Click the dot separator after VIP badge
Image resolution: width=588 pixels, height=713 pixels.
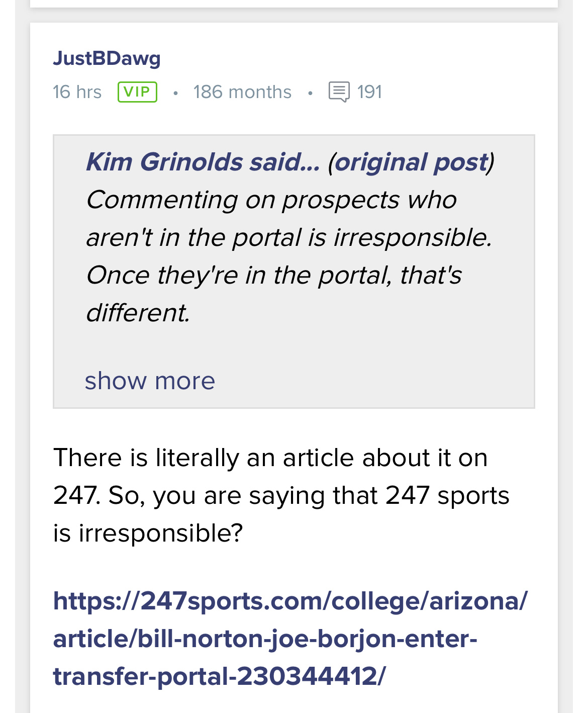click(175, 93)
